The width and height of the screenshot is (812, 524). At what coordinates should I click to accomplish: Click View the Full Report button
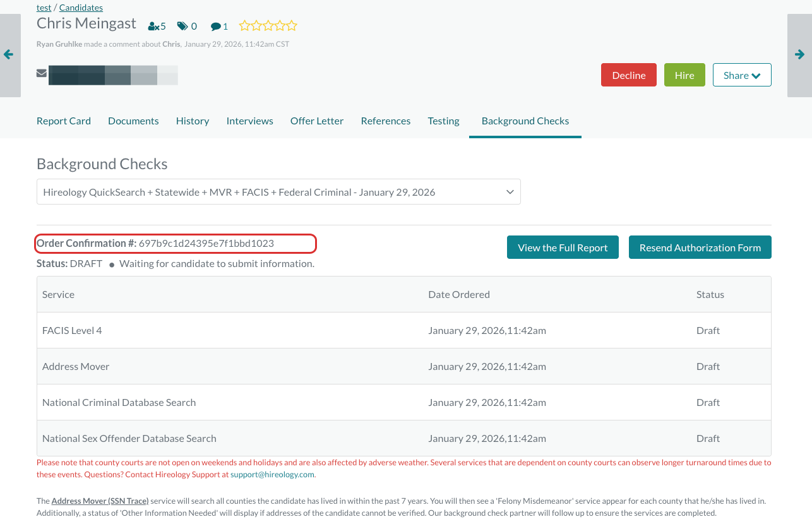tap(563, 247)
